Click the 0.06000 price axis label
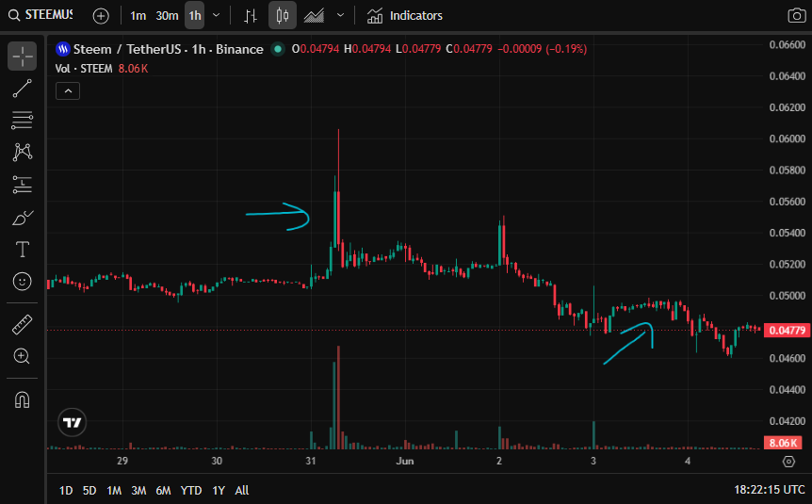 point(788,138)
